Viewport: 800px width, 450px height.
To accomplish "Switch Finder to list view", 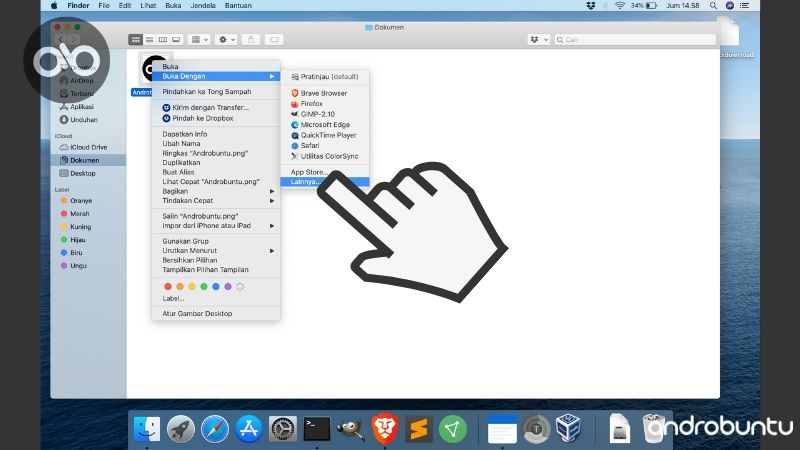I will pos(149,40).
